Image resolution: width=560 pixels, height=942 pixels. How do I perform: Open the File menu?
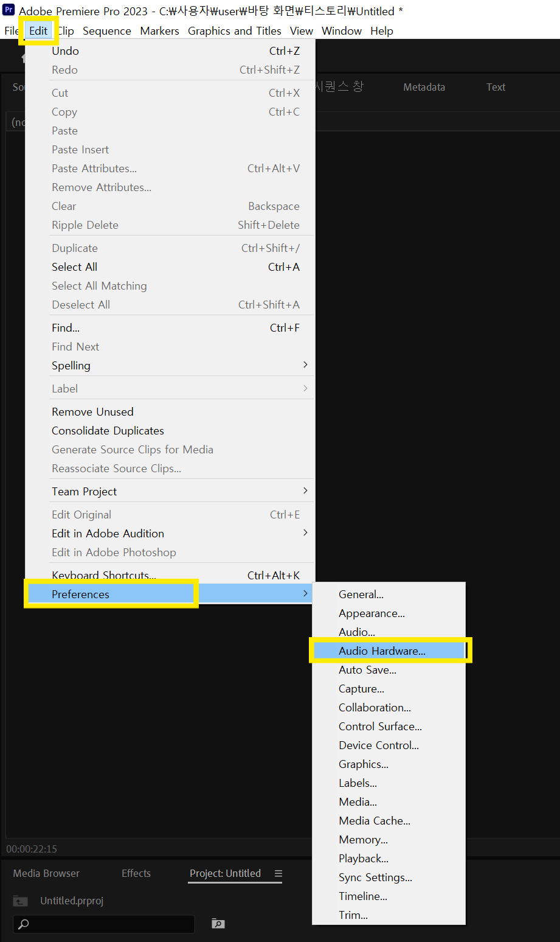(11, 30)
